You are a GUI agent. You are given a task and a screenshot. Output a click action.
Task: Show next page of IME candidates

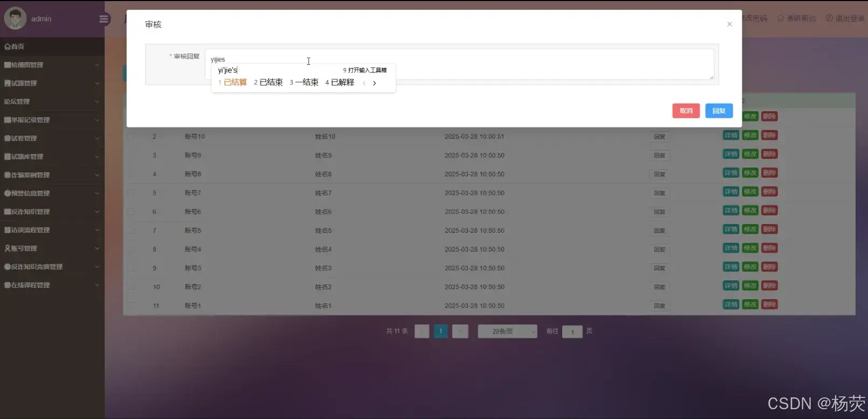[374, 83]
